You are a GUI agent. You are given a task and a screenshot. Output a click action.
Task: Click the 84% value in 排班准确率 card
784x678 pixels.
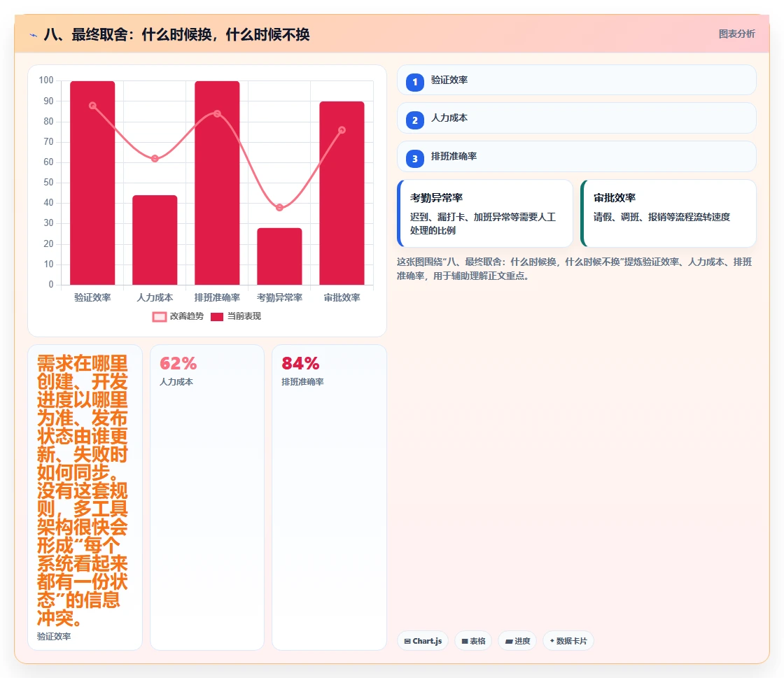pos(300,363)
